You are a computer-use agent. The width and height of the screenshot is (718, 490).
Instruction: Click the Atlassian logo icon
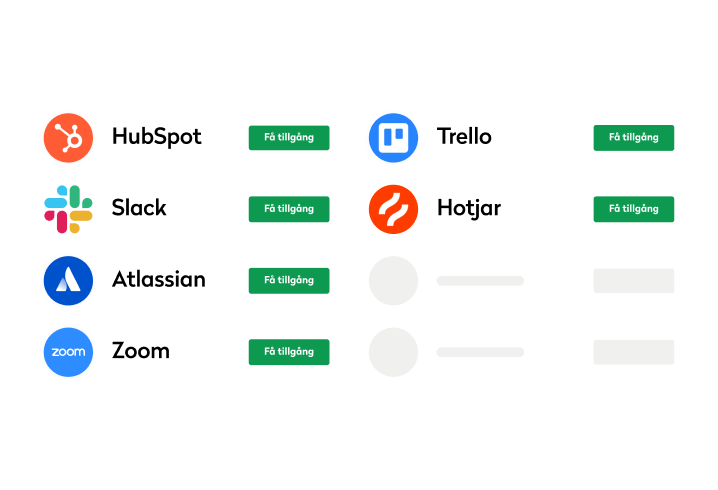pyautogui.click(x=68, y=280)
